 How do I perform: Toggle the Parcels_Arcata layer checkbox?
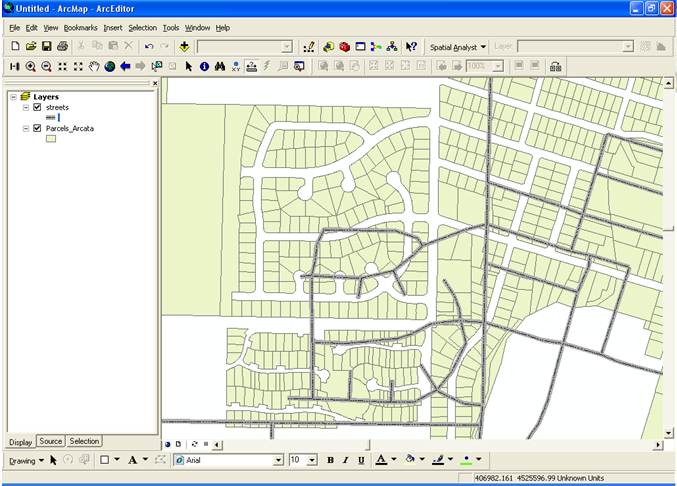click(x=37, y=129)
